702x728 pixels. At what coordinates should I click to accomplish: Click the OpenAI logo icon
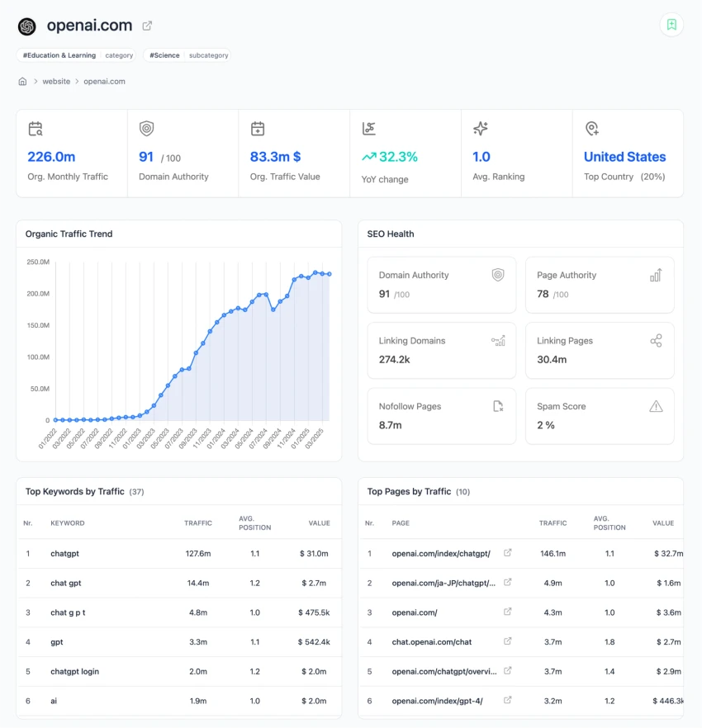pyautogui.click(x=27, y=26)
